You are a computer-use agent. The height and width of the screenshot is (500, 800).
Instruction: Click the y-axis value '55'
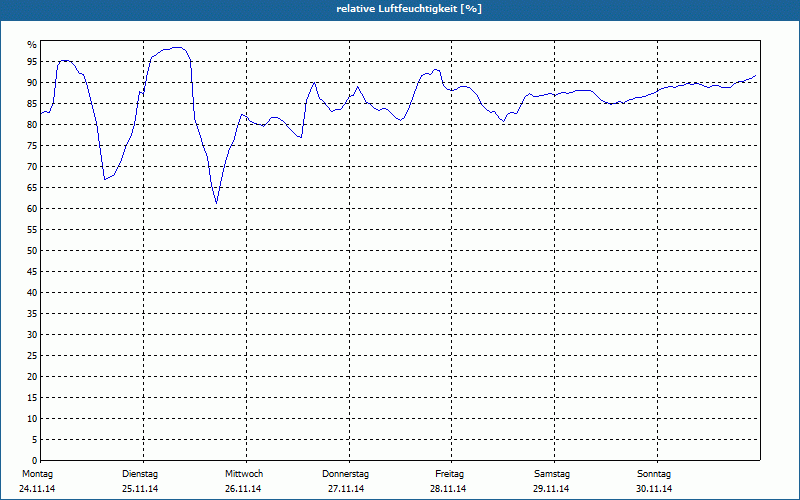(32, 230)
